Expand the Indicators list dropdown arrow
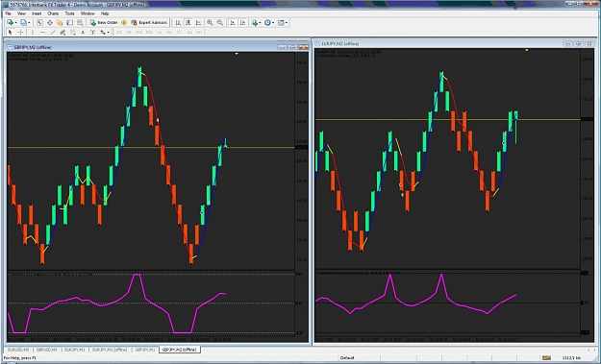The height and width of the screenshot is (364, 601). pos(260,23)
